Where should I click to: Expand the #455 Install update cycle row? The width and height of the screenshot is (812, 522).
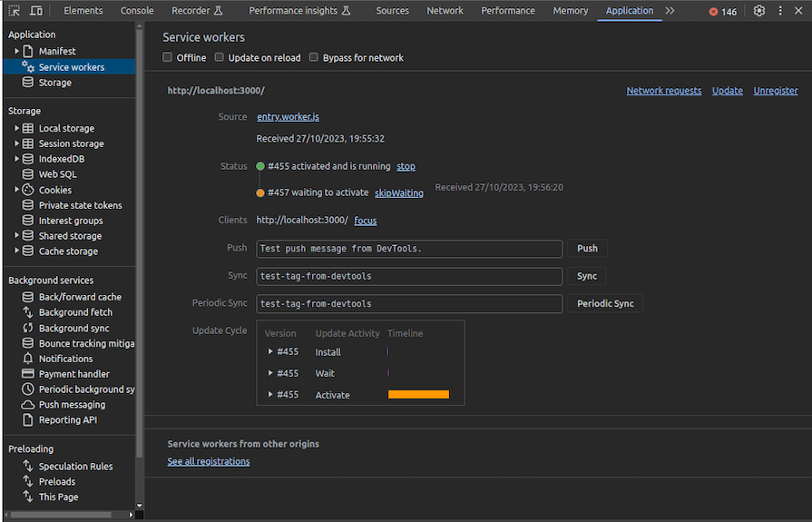pos(270,352)
